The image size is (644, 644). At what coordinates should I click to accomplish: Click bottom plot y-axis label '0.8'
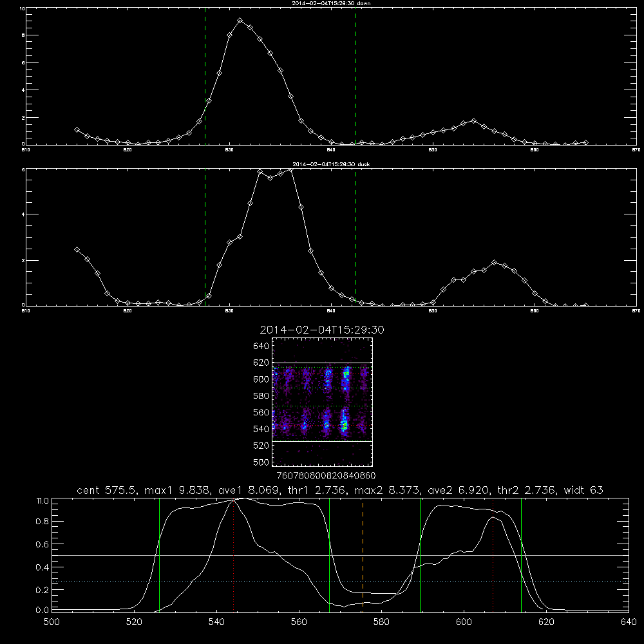point(43,522)
